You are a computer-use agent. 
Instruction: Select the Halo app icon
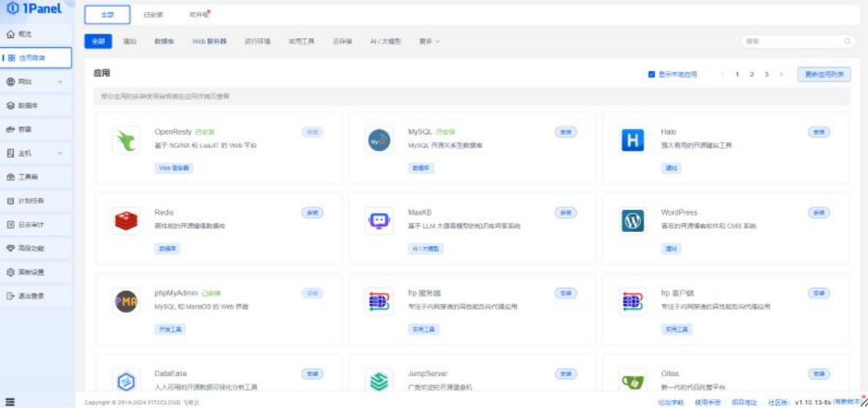632,140
